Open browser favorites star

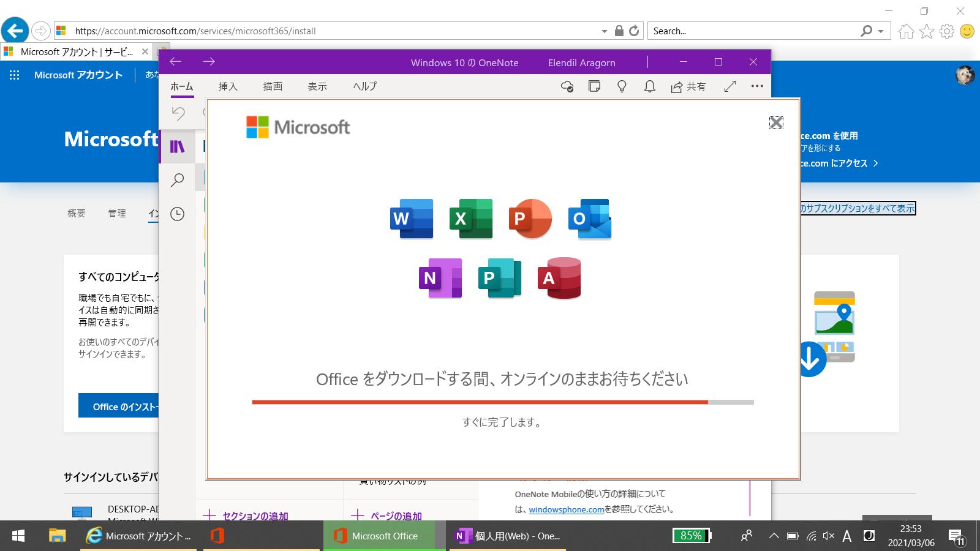[x=927, y=31]
